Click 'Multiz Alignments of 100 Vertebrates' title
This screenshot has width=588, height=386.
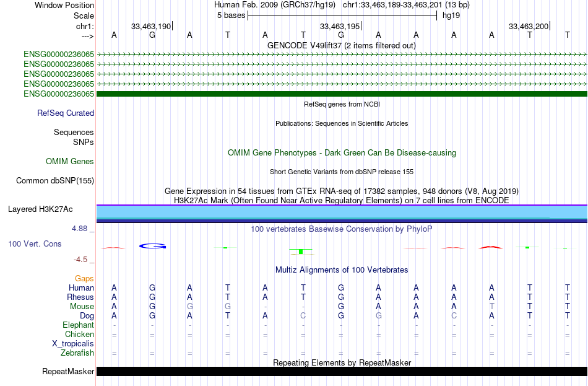pos(342,270)
